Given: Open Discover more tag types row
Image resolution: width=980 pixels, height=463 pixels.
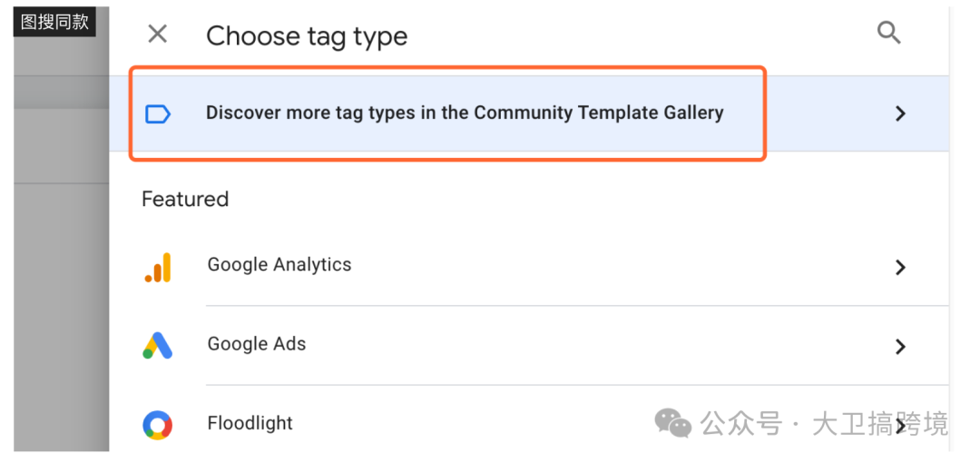Looking at the screenshot, I should click(x=464, y=113).
